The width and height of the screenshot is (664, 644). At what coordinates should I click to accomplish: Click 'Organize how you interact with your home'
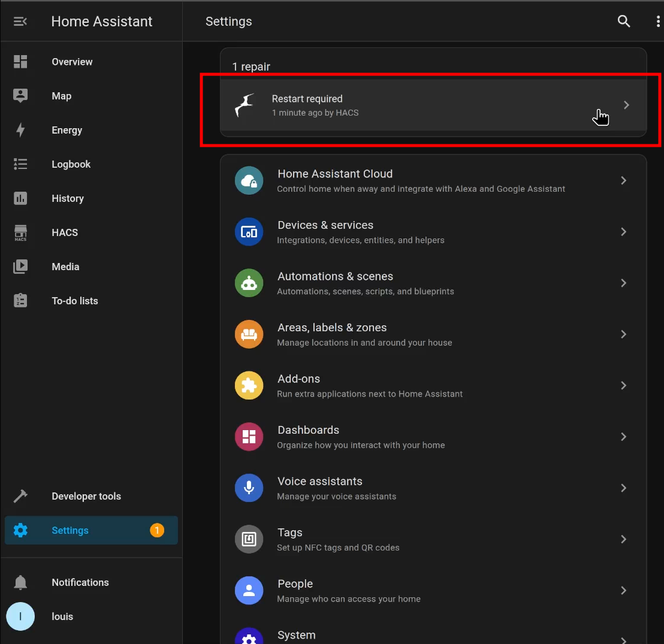point(361,446)
